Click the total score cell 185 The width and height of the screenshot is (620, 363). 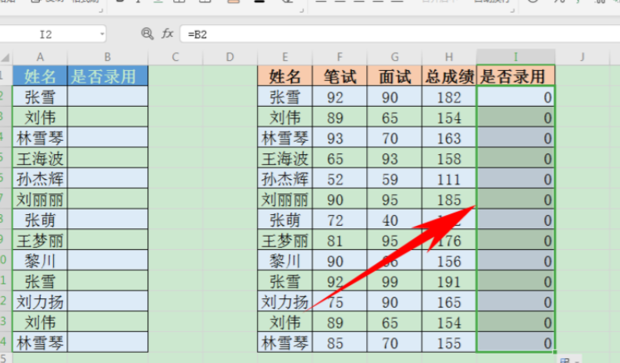coord(449,200)
